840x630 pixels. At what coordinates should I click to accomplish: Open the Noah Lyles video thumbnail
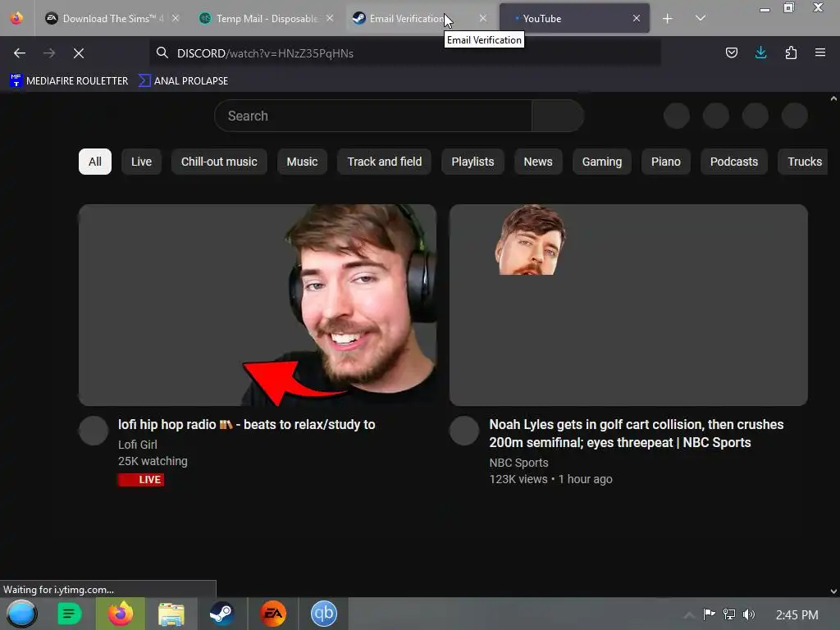(628, 305)
